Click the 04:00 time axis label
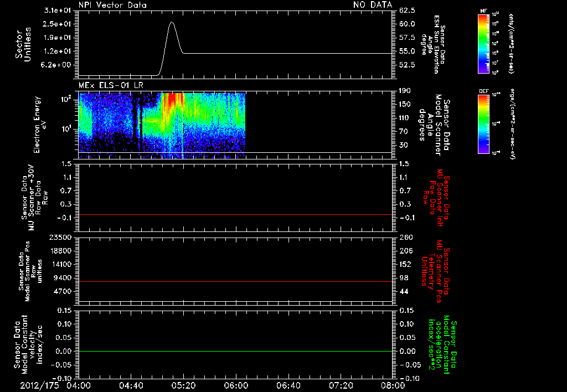Viewport: 567px width, 392px height. tap(79, 386)
